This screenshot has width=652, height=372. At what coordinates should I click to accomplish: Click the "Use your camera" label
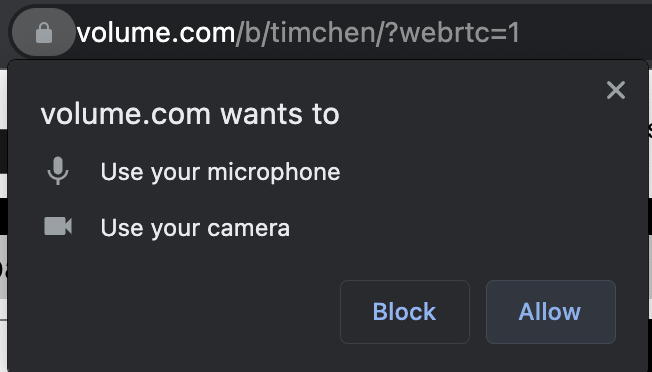click(195, 228)
